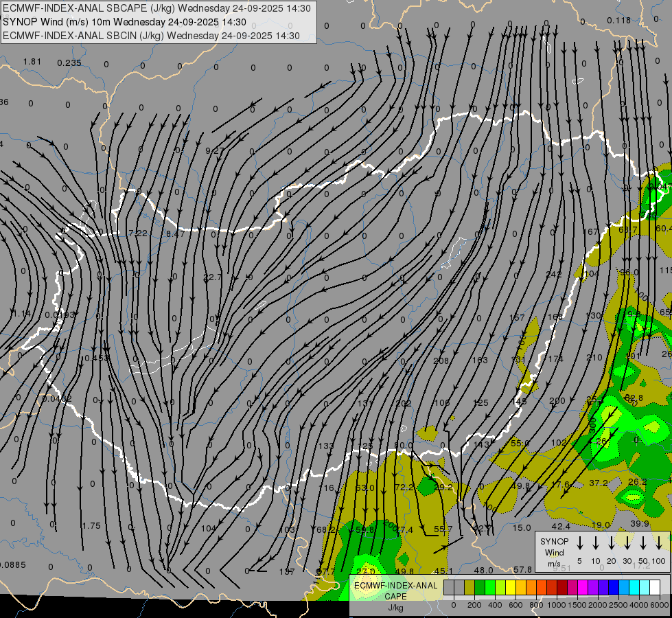Click the 242 value on the map

[x=554, y=274]
